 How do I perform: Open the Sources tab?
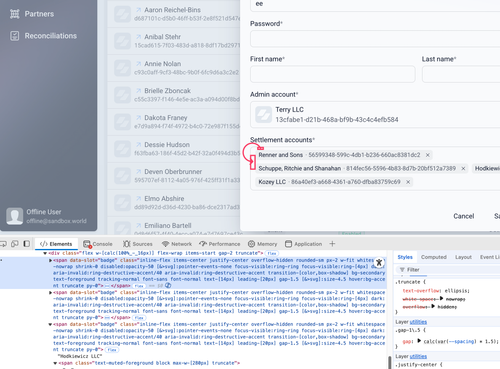(x=138, y=244)
